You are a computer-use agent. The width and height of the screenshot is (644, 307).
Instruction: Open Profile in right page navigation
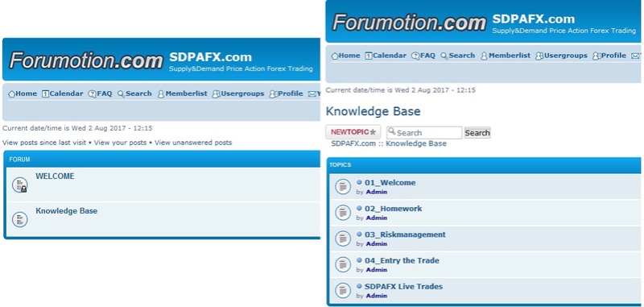609,56
